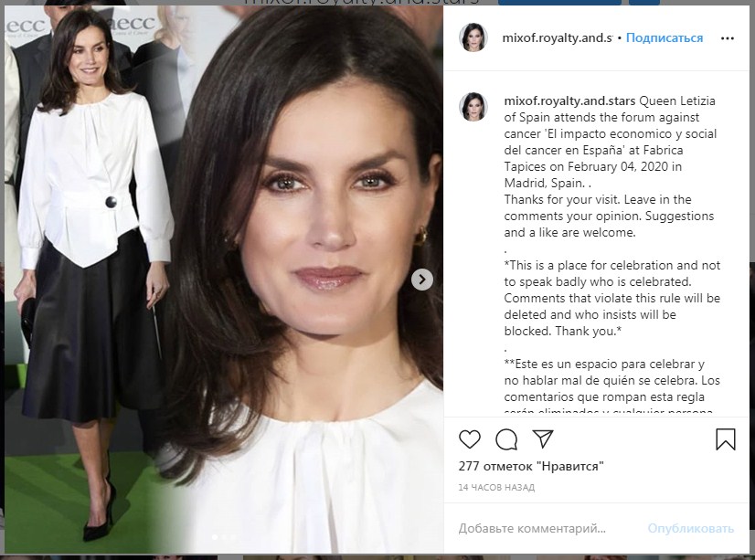This screenshot has height=560, width=755.
Task: Click the mixof.royalty.and.stars username in the caption
Action: pos(569,101)
